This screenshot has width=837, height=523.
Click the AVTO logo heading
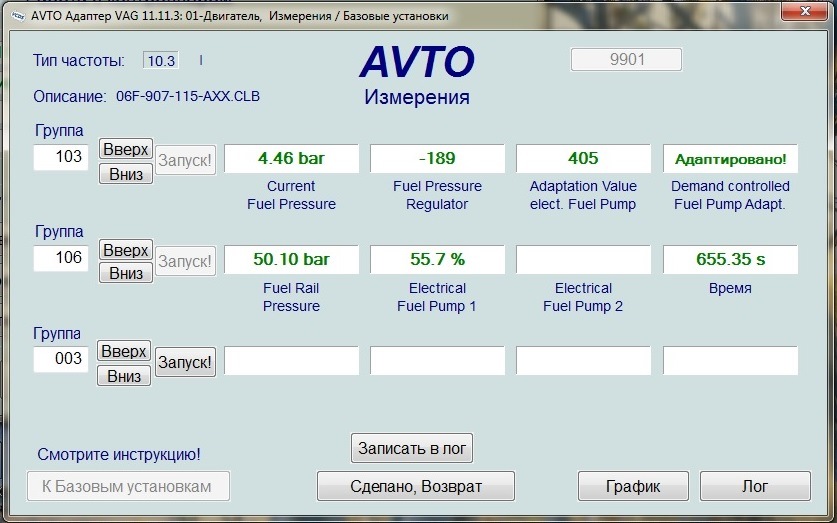417,62
